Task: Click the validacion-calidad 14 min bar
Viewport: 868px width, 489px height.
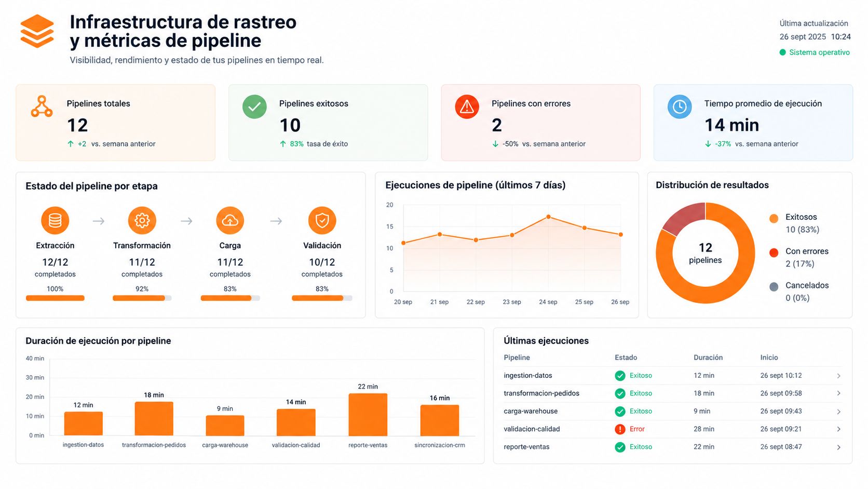Action: pyautogui.click(x=296, y=422)
